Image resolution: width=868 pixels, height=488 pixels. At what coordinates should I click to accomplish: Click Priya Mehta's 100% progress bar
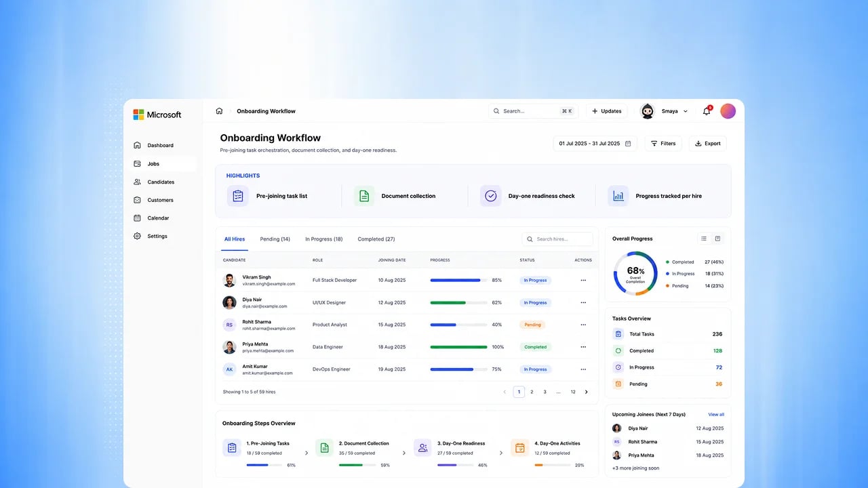pyautogui.click(x=458, y=347)
